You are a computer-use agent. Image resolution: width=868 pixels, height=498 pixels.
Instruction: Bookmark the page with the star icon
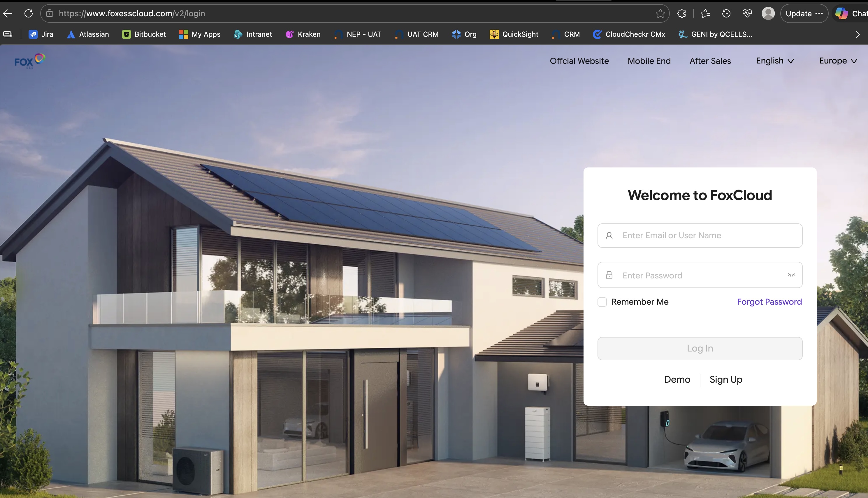[660, 13]
